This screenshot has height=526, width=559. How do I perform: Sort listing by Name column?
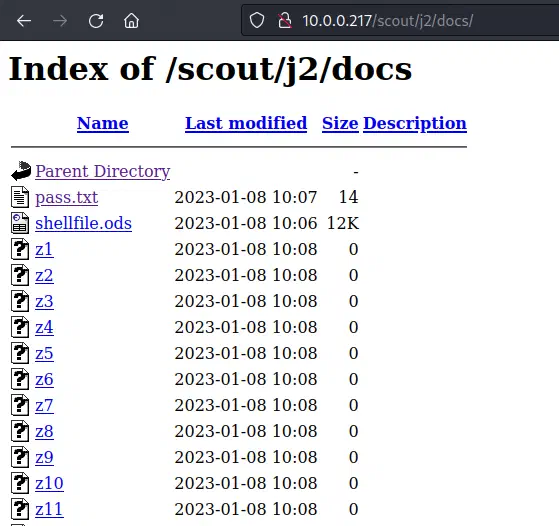[x=103, y=123]
